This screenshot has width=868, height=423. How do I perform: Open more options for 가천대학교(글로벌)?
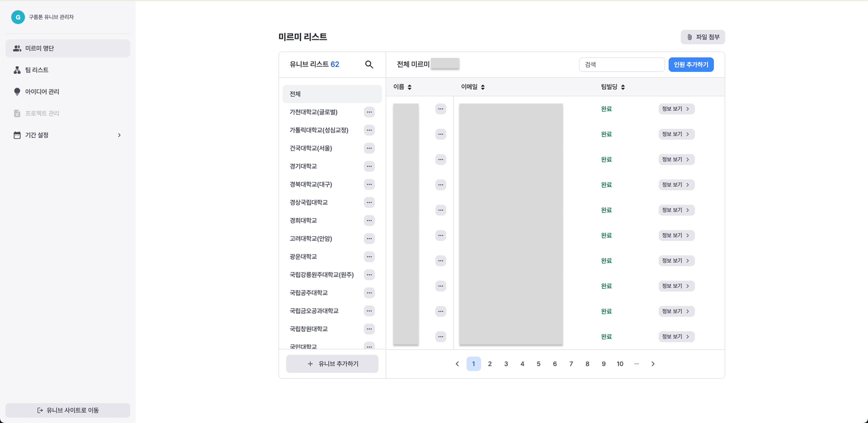369,112
